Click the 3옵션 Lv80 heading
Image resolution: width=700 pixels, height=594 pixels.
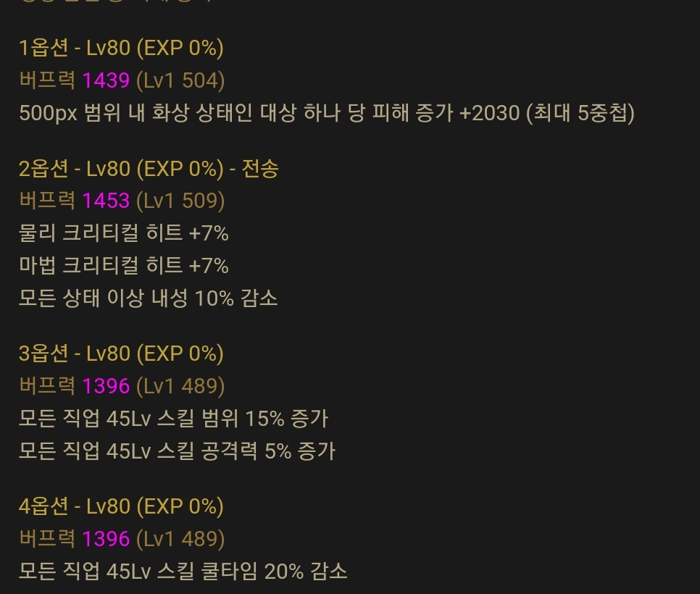pyautogui.click(x=121, y=354)
